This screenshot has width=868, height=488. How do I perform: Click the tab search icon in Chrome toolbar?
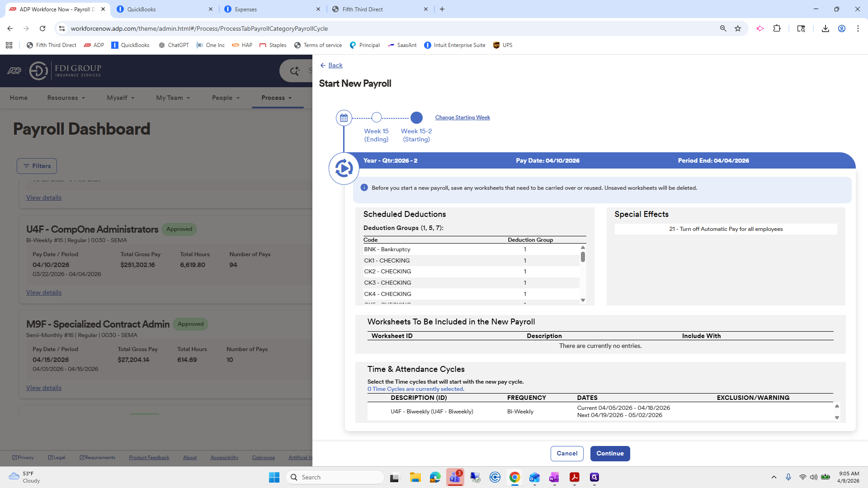pos(801,28)
